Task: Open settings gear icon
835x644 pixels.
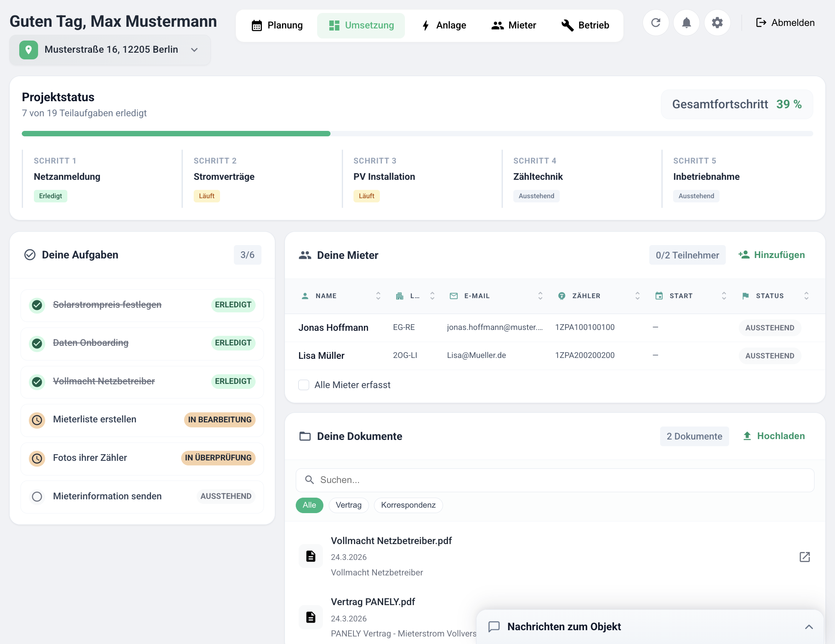Action: tap(717, 23)
